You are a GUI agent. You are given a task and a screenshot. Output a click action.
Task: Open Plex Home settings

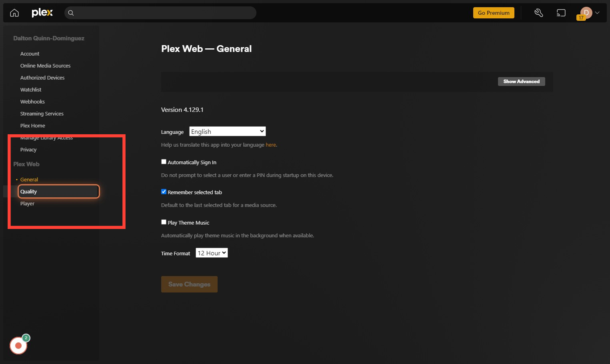(x=33, y=125)
